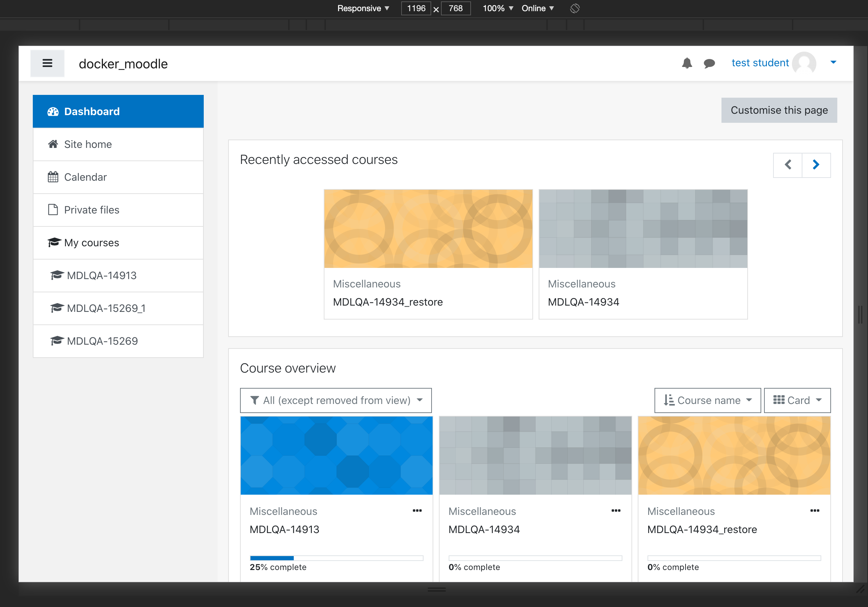
Task: Open MDLQA-14913 course in the sidebar
Action: pyautogui.click(x=118, y=276)
